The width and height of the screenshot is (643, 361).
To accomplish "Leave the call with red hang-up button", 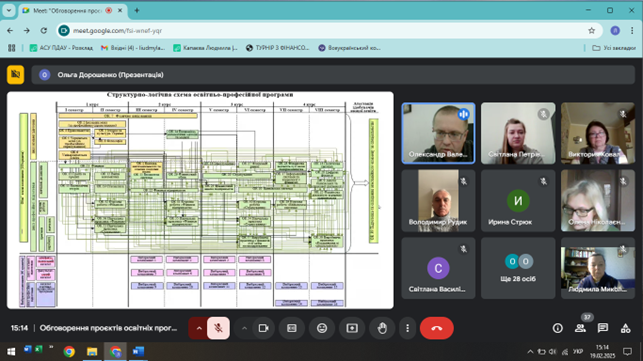I will pos(436,328).
